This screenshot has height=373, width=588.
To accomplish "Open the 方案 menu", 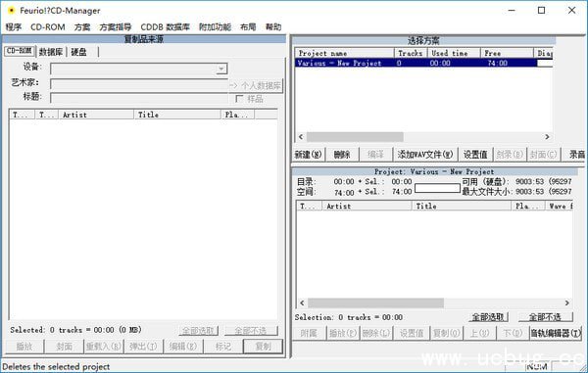I will coord(82,27).
